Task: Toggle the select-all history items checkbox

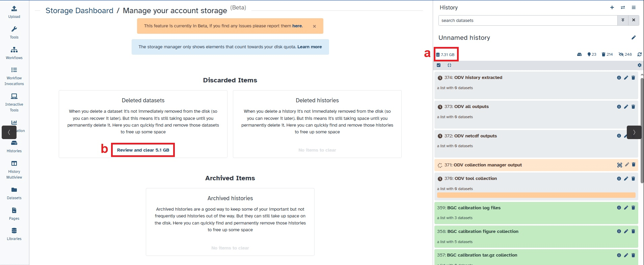Action: [438, 65]
